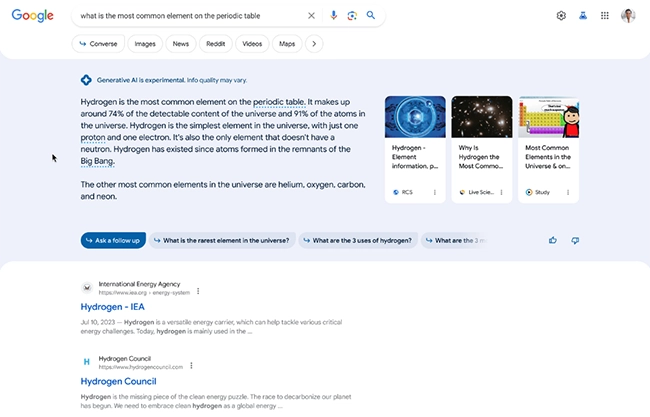Click the 'Live Scie...' source label
Image resolution: width=650 pixels, height=417 pixels.
coord(481,192)
